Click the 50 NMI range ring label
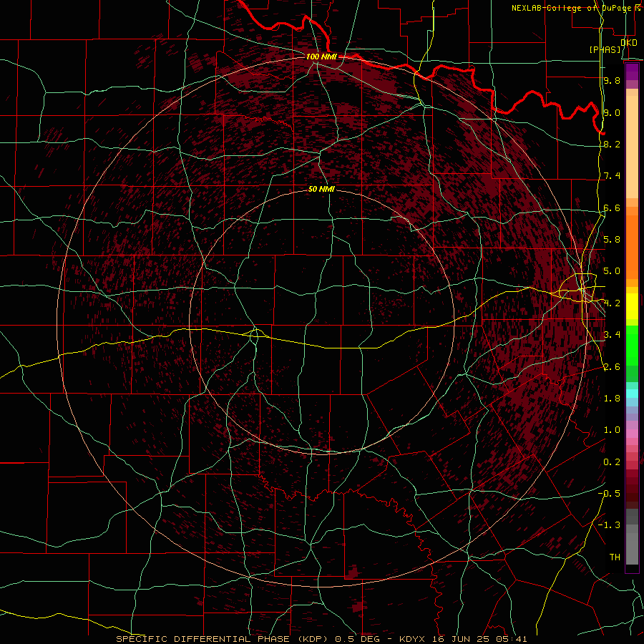The width and height of the screenshot is (644, 644). click(321, 189)
